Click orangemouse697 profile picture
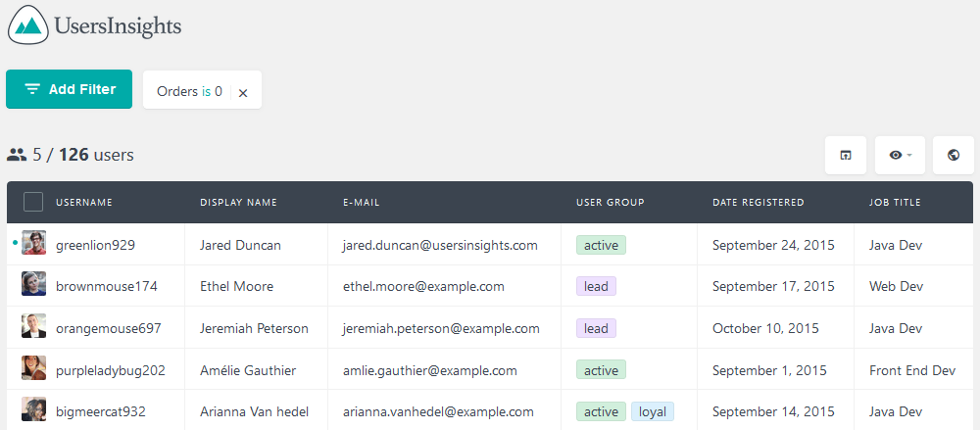The height and width of the screenshot is (430, 980). tap(33, 325)
